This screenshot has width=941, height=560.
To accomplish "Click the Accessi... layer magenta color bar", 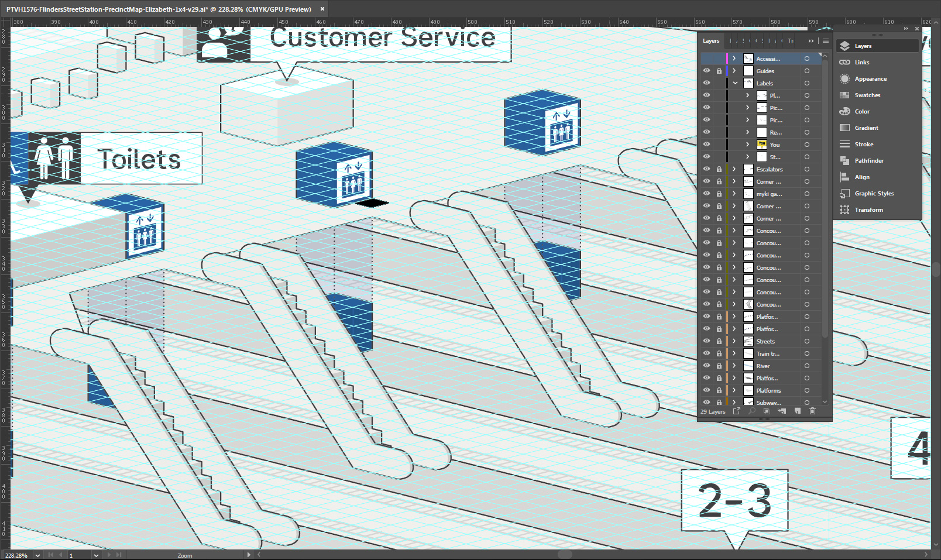I will pyautogui.click(x=727, y=59).
